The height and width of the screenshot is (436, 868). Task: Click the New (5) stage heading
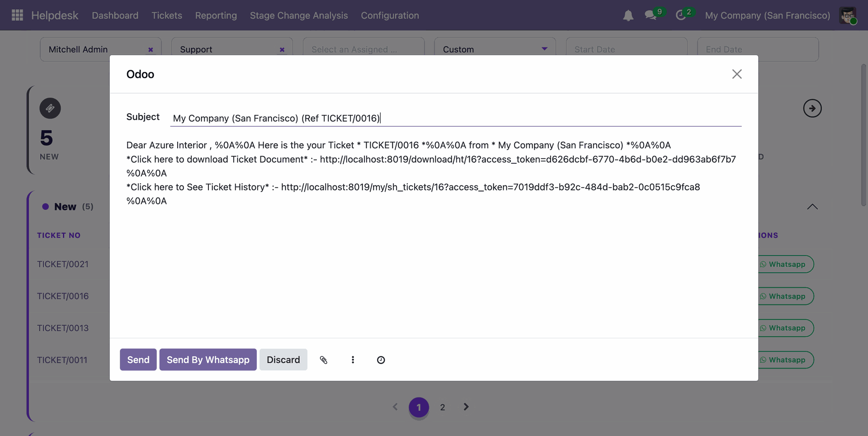tap(68, 207)
